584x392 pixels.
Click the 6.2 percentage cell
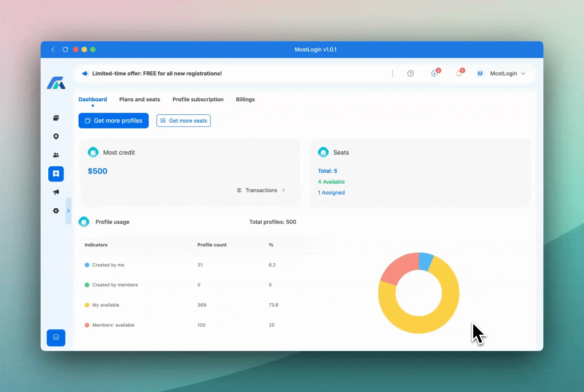click(272, 265)
